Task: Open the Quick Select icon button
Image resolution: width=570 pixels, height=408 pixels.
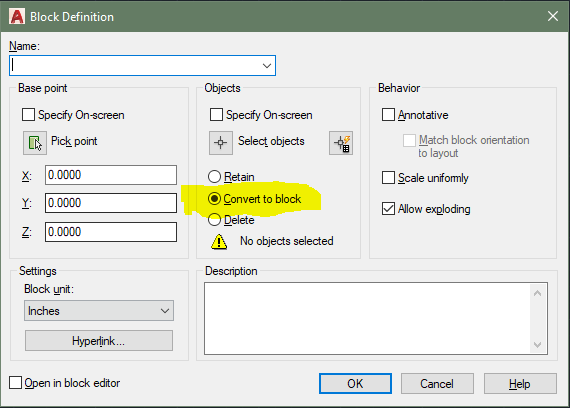Action: coord(341,143)
